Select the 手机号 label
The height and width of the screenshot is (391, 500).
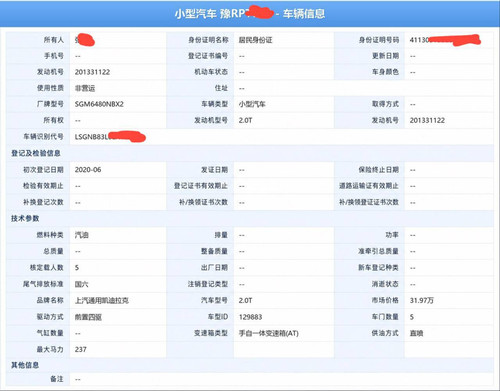(x=53, y=56)
